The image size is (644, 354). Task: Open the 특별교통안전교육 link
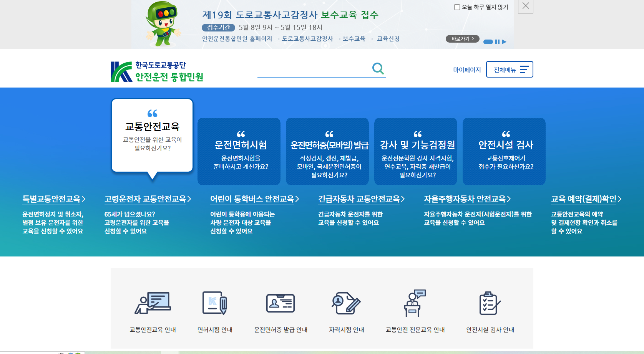[55, 199]
